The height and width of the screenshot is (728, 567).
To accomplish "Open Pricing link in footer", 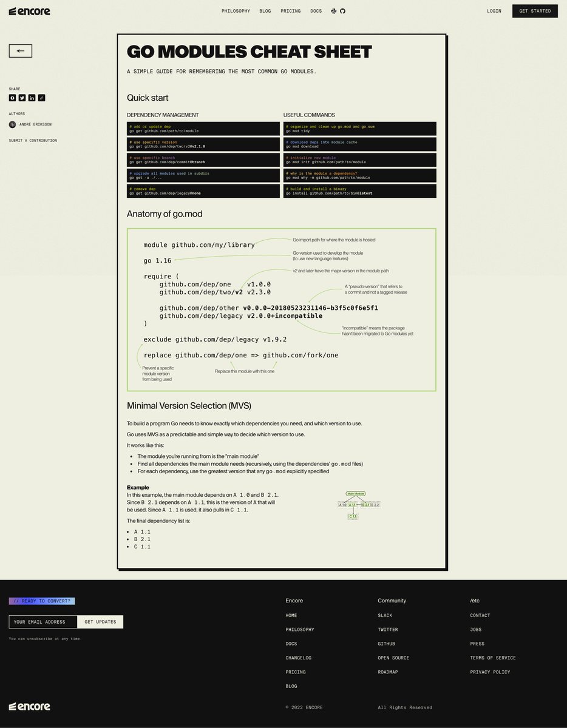I will pos(296,672).
